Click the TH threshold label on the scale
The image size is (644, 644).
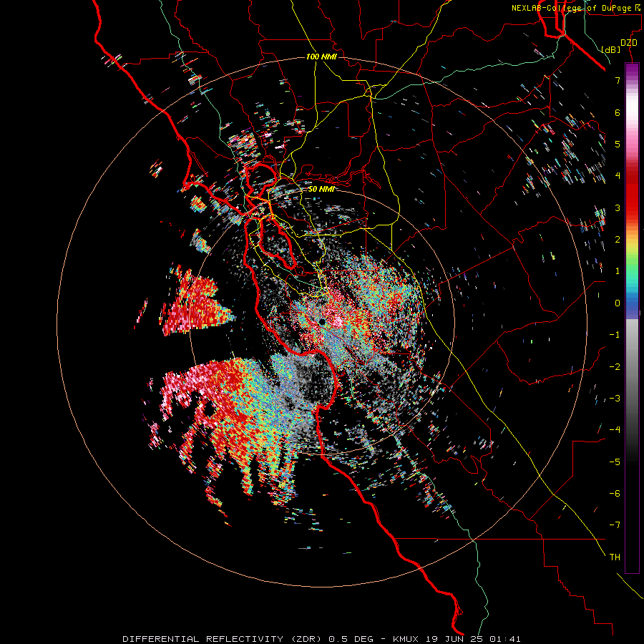coord(615,557)
